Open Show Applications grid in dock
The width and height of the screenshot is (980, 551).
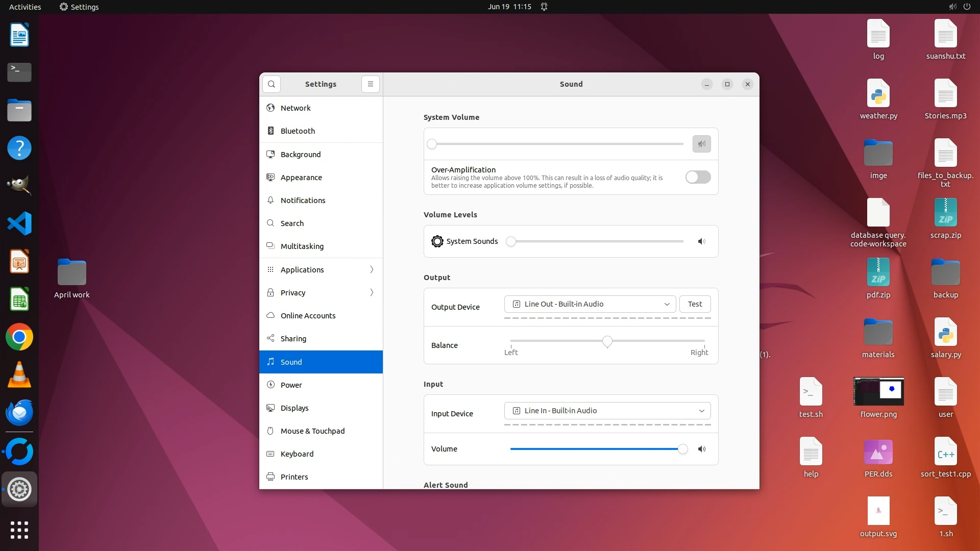coord(19,530)
